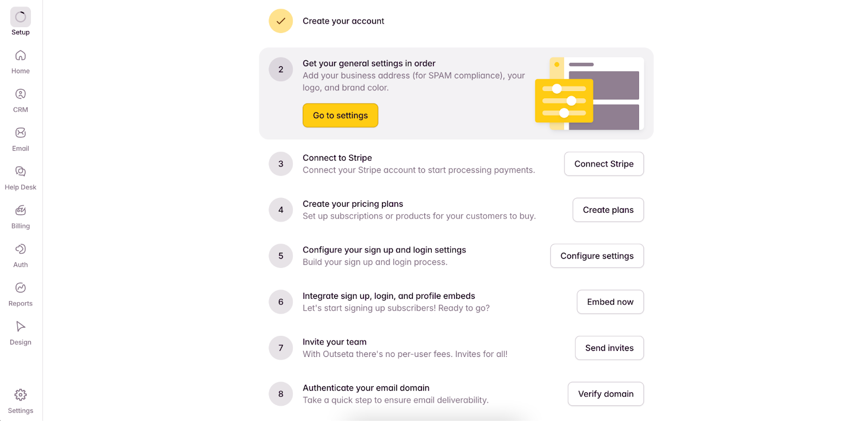View Reports from the sidebar
Screen dimensions: 868x421
[x=20, y=294]
